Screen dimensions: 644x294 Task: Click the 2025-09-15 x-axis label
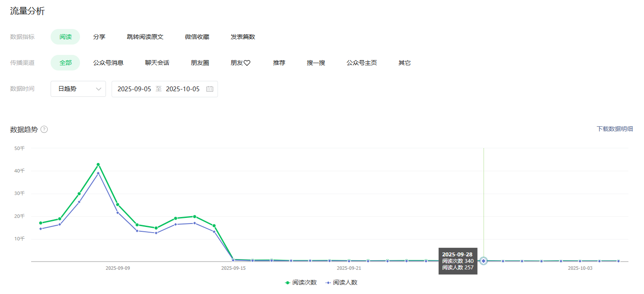233,268
